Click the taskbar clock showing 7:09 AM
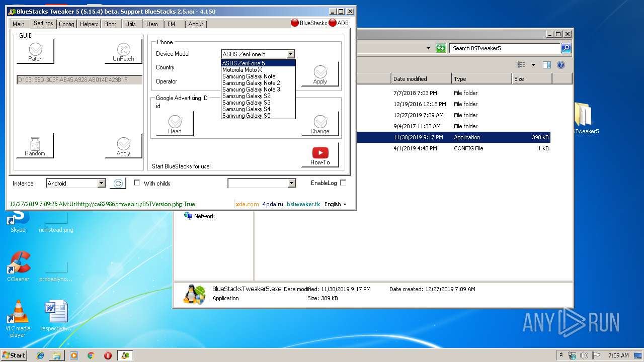 pyautogui.click(x=618, y=355)
